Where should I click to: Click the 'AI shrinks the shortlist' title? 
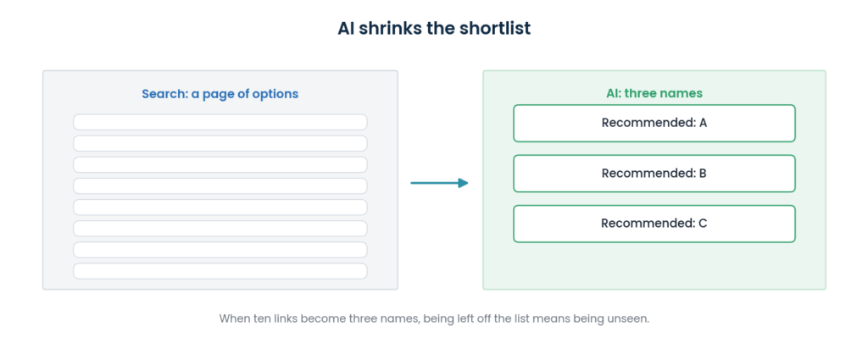coord(434,29)
